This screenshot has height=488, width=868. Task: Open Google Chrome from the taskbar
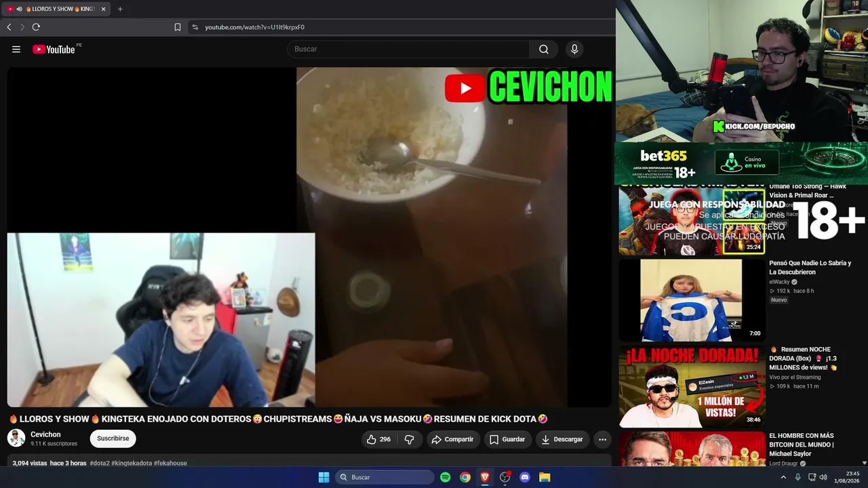[x=465, y=477]
